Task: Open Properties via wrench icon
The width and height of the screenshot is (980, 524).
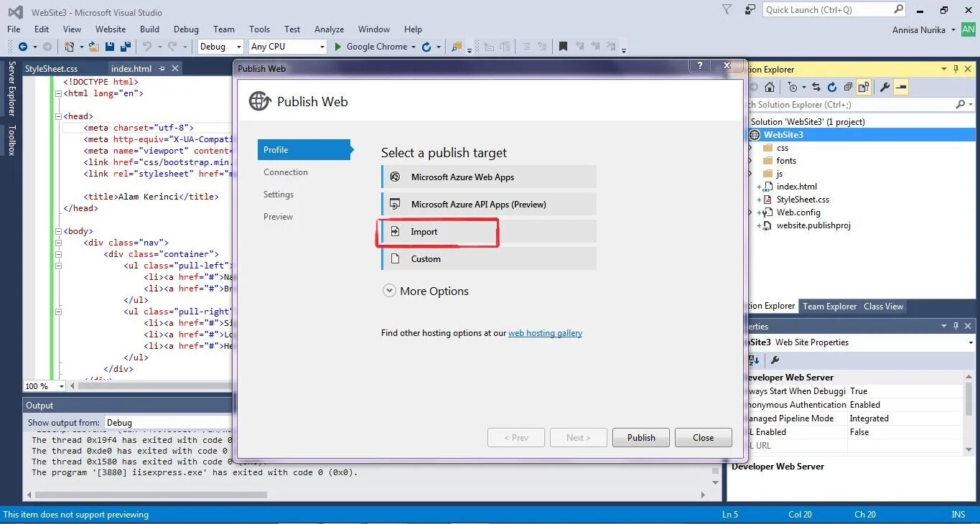Action: (885, 87)
